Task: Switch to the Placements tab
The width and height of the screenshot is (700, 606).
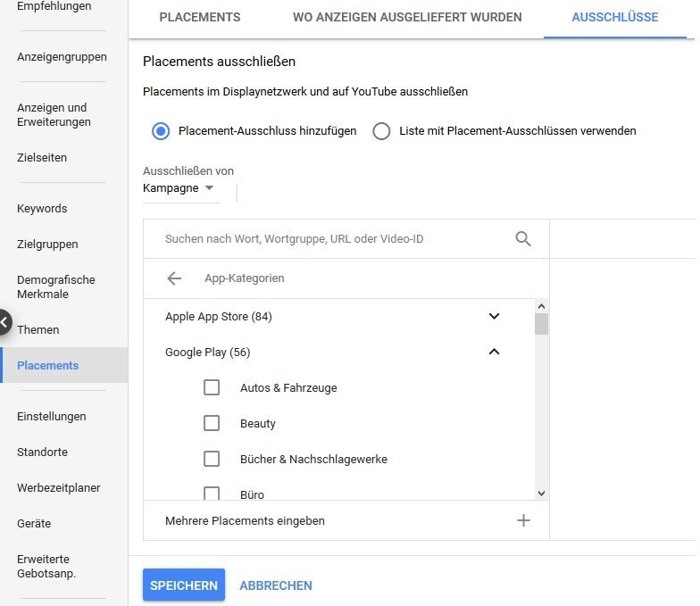Action: point(200,18)
